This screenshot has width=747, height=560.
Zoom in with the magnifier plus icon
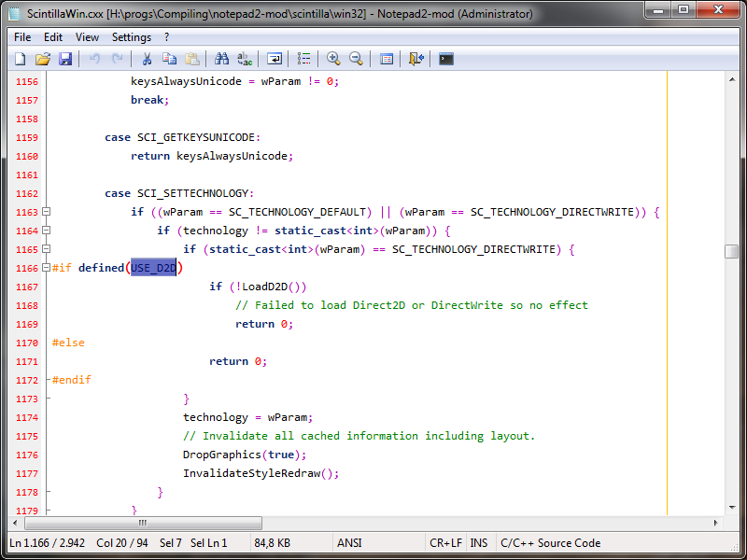click(x=333, y=59)
